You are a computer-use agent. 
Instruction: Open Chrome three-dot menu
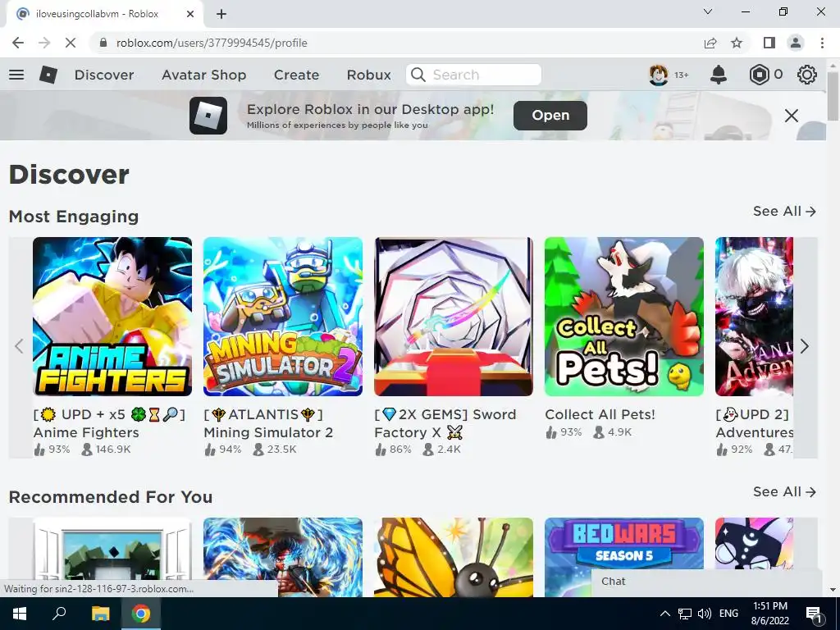[x=822, y=43]
